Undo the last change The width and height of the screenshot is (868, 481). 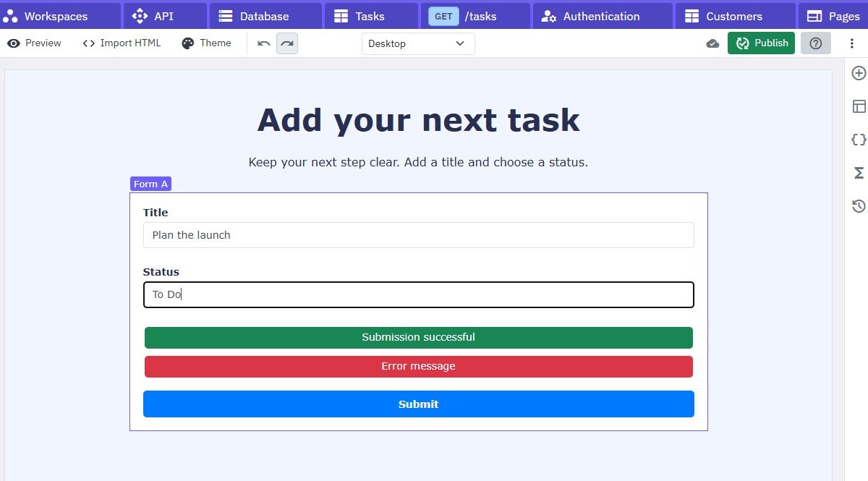coord(264,43)
